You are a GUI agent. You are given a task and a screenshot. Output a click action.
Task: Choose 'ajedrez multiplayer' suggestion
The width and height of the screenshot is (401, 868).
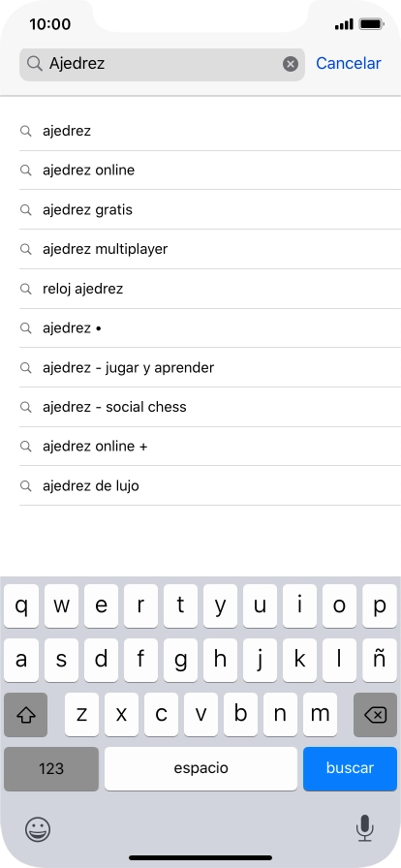pyautogui.click(x=210, y=249)
